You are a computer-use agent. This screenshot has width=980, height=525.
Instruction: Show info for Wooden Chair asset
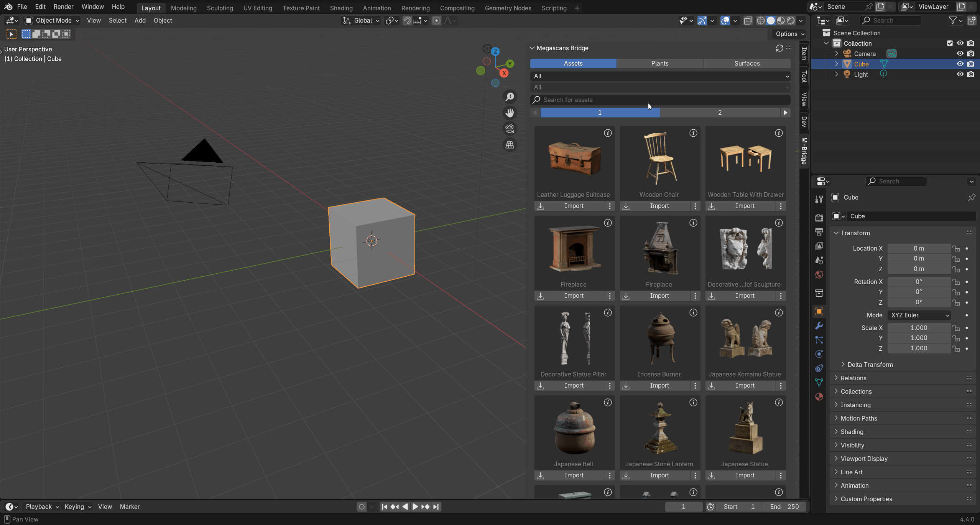click(x=693, y=133)
